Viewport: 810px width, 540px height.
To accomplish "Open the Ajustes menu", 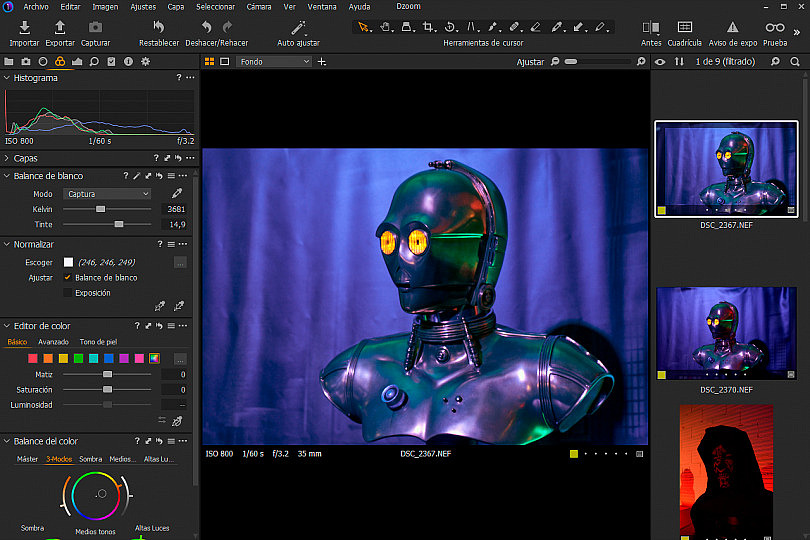I will [x=143, y=7].
